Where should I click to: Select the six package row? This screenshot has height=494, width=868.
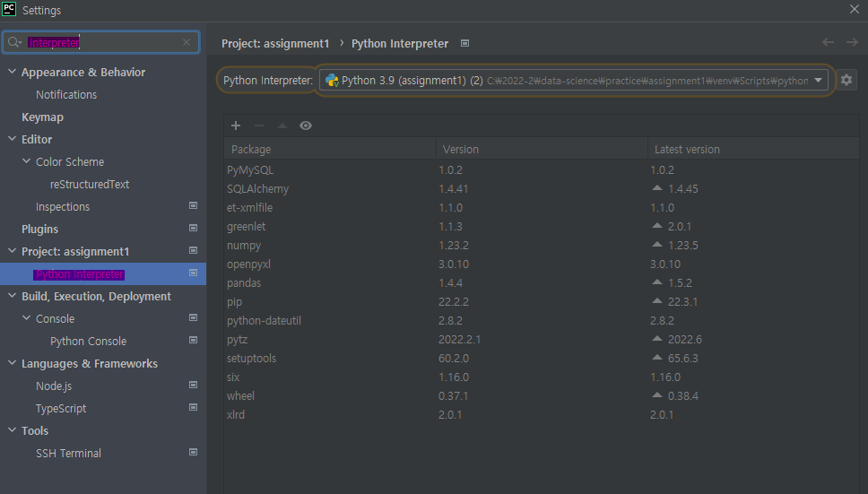(x=542, y=377)
